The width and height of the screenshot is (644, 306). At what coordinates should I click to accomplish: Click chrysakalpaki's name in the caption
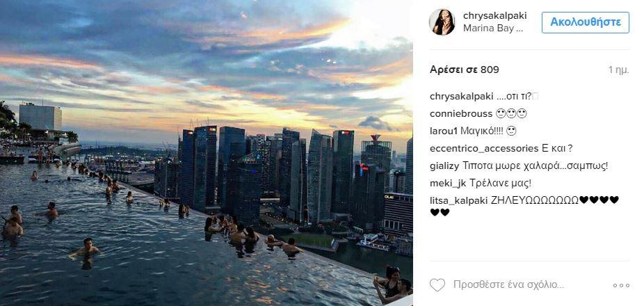pos(462,97)
